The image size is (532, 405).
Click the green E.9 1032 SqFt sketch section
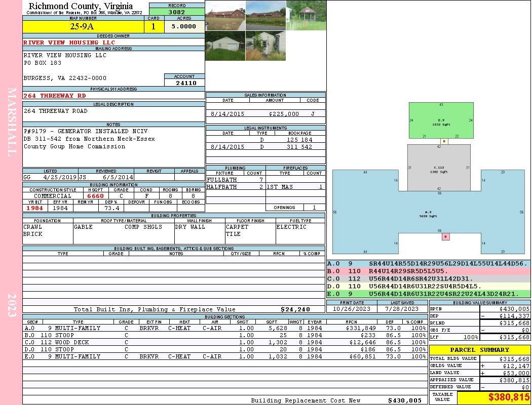441,120
